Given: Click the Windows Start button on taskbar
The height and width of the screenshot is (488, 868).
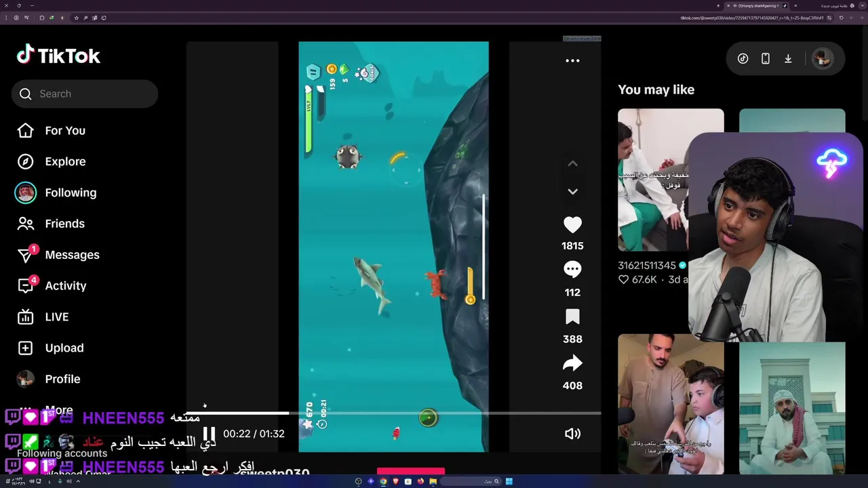Looking at the screenshot, I should (x=509, y=482).
